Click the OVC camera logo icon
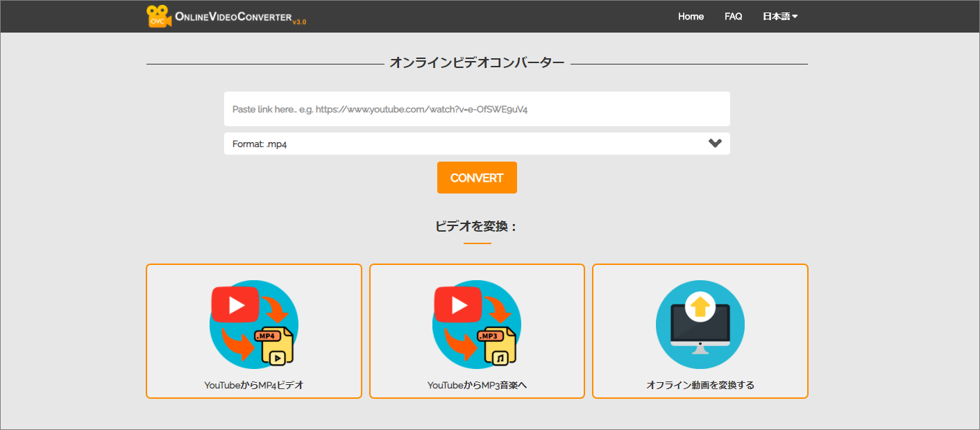The image size is (980, 430). pos(159,17)
